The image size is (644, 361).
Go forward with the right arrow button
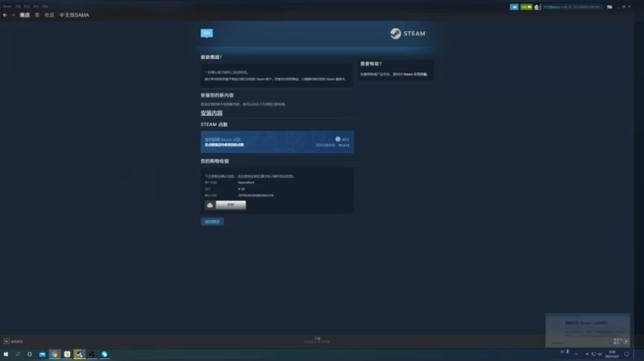coord(13,15)
